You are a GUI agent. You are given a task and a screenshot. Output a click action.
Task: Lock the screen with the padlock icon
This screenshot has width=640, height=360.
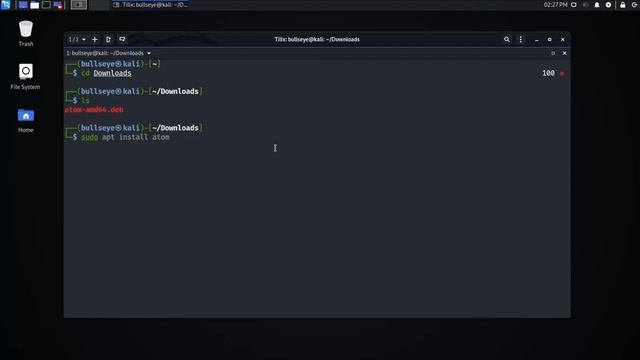point(622,5)
